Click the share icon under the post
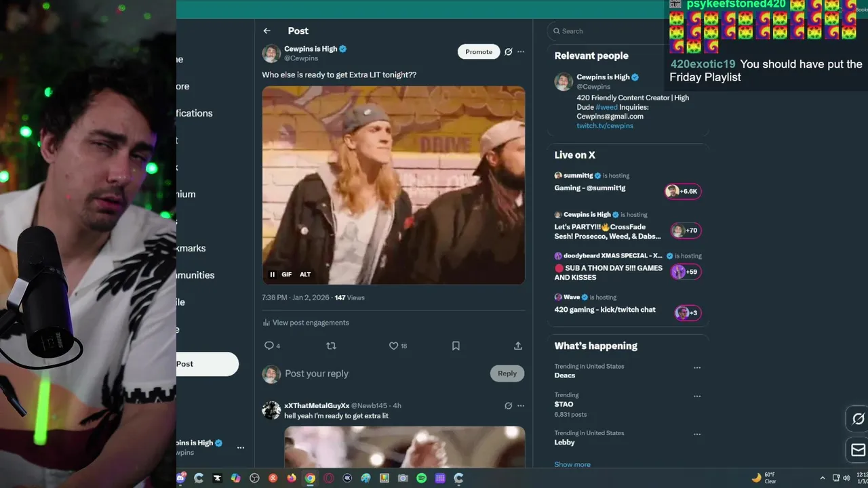The height and width of the screenshot is (488, 868). tap(518, 346)
